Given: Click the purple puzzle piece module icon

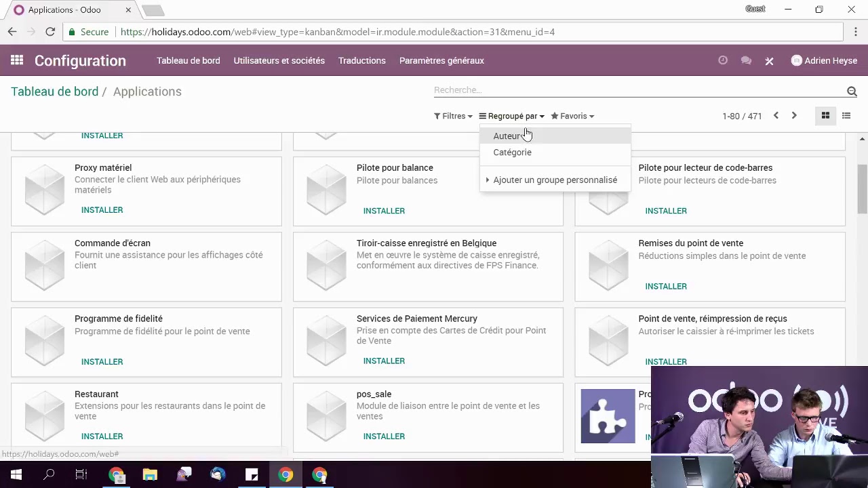Looking at the screenshot, I should point(608,416).
